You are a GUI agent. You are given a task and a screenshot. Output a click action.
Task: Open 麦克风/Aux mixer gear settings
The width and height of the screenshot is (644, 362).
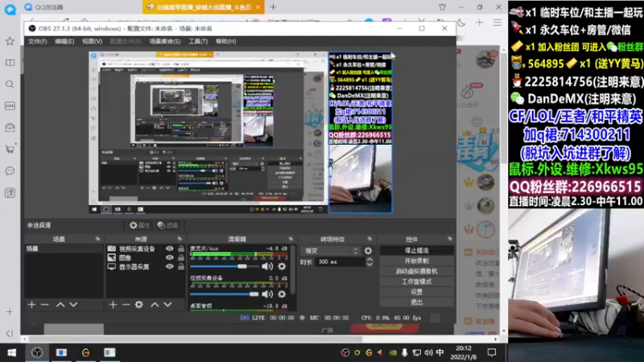282,266
